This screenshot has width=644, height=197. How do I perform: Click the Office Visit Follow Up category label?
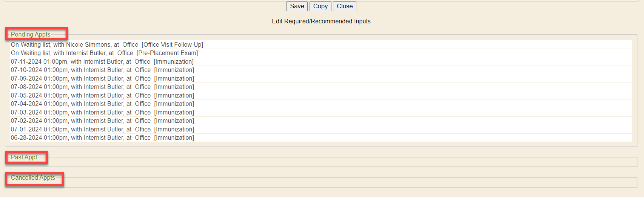click(173, 45)
